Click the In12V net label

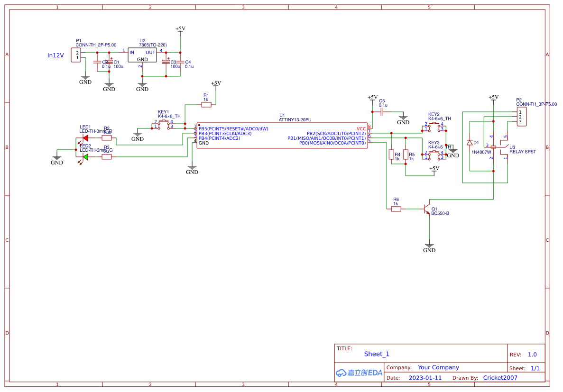pos(55,55)
